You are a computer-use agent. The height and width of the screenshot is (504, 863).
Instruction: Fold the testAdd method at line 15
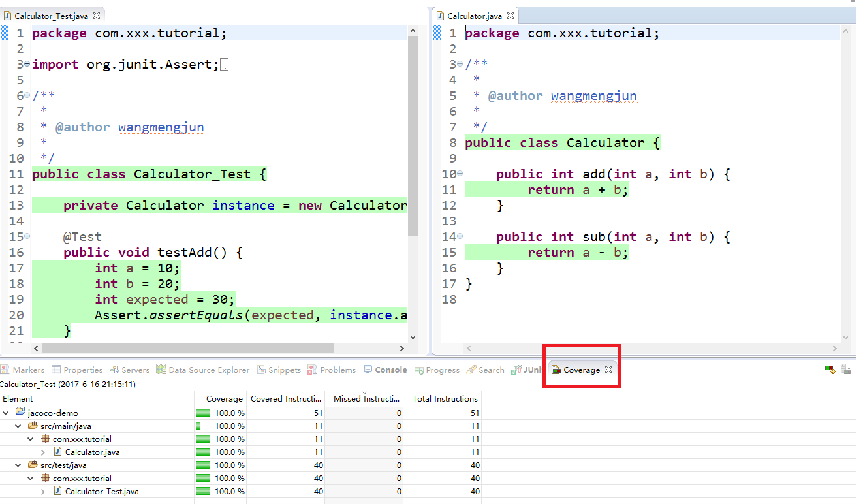click(27, 236)
